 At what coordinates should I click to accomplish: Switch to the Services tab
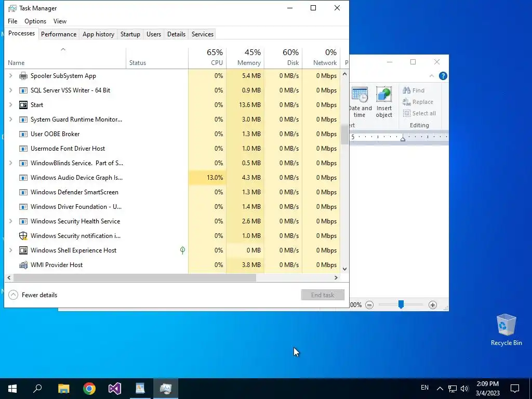(x=203, y=34)
